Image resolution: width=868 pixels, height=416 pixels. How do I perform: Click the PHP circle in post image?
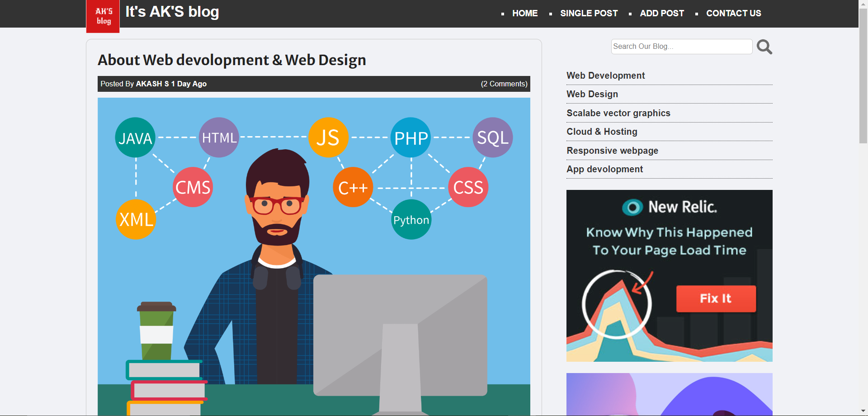pyautogui.click(x=410, y=137)
